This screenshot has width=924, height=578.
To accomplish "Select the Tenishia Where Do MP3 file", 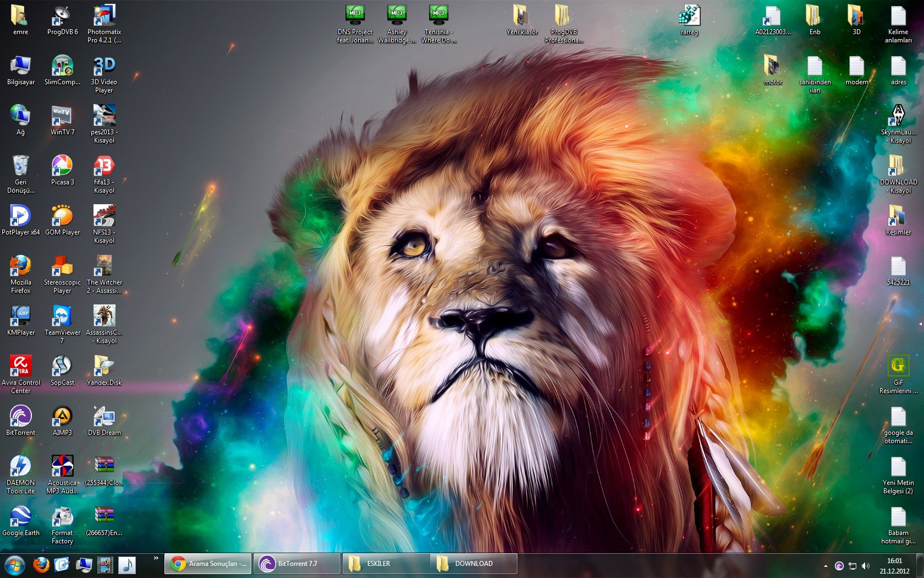I will (438, 24).
